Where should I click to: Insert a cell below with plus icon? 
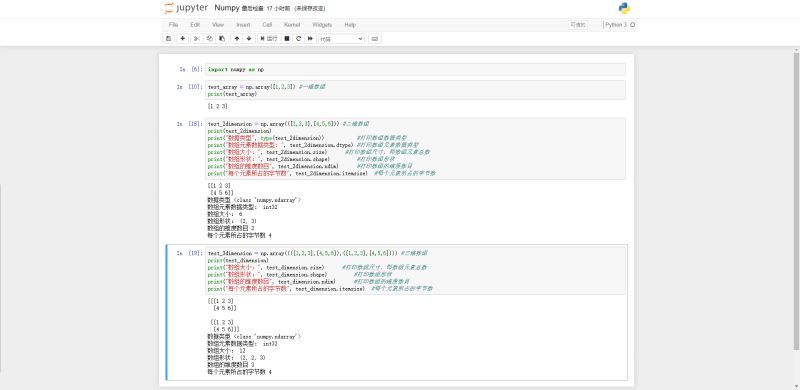[x=183, y=39]
